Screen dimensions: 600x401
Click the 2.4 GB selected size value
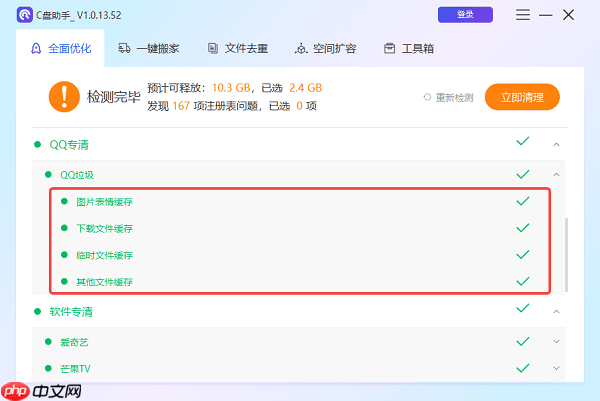[x=305, y=88]
